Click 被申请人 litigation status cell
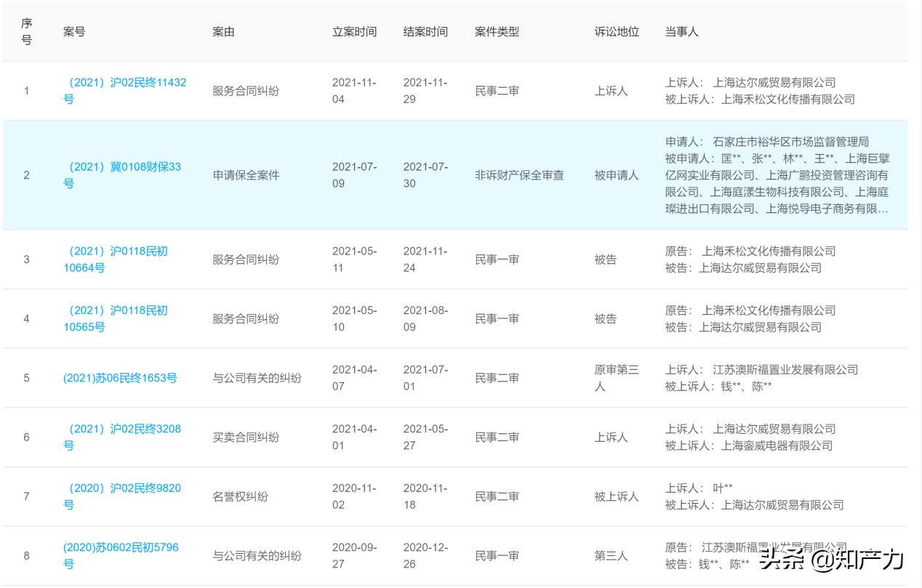Viewport: 922px width, 588px height. click(x=617, y=175)
